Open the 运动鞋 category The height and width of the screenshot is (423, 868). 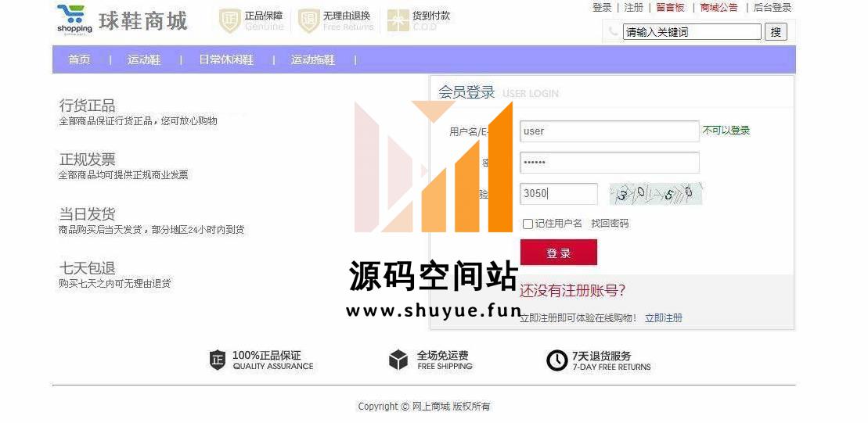[x=144, y=59]
